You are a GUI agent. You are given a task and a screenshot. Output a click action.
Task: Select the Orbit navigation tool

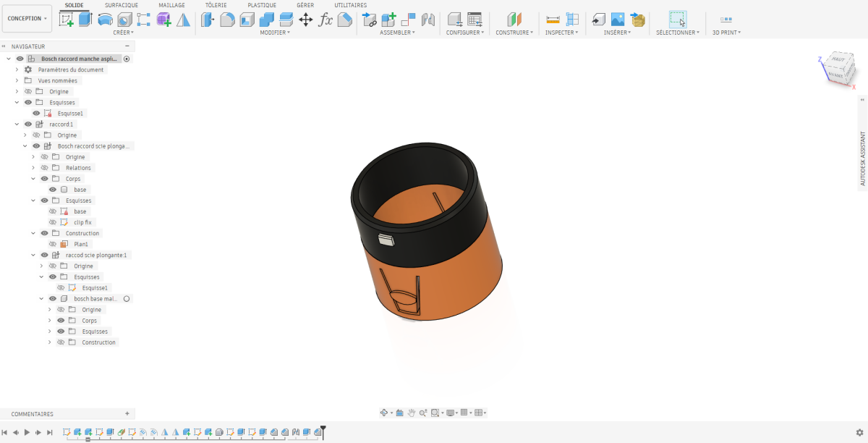click(385, 413)
